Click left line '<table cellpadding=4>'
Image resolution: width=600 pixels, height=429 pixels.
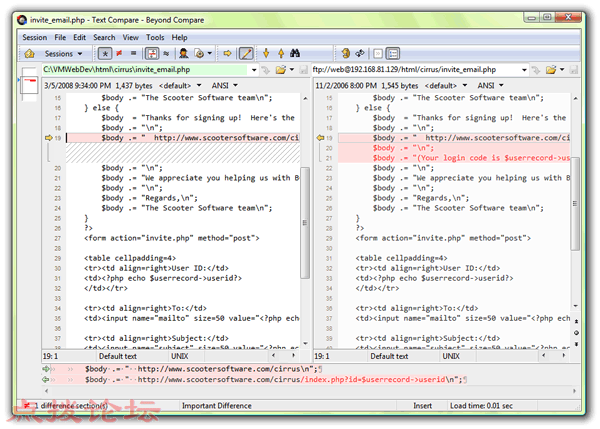coord(130,258)
